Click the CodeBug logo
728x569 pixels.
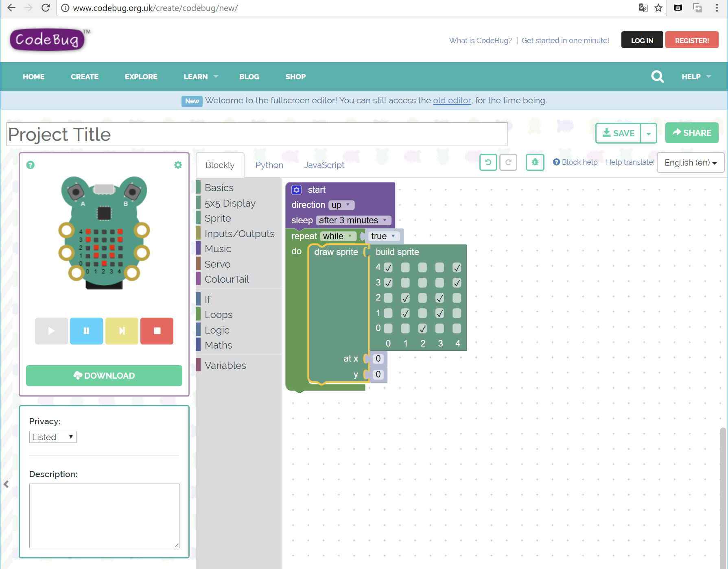pyautogui.click(x=48, y=40)
